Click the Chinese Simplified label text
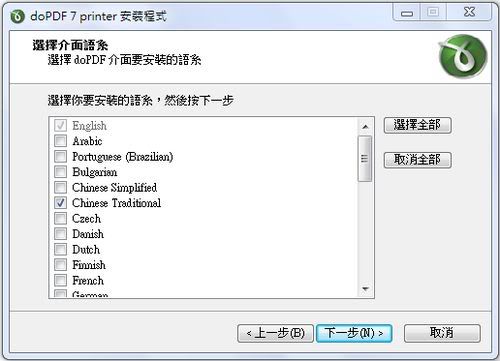The image size is (500, 361). 114,187
